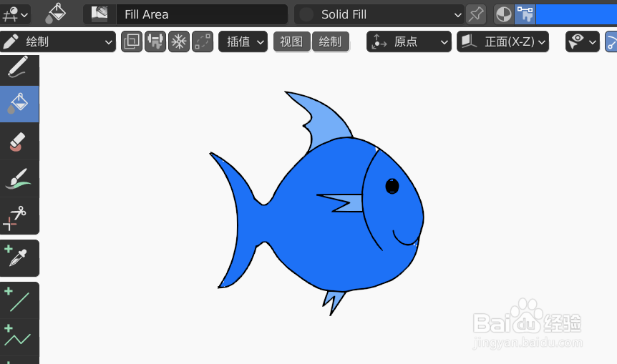Open the 视图 menu
This screenshot has width=617, height=364.
coord(291,41)
